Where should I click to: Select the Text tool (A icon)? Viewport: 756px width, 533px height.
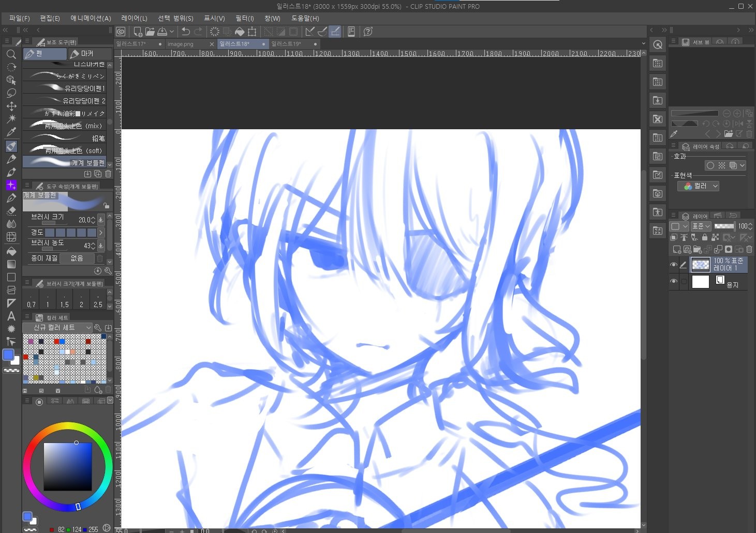(x=11, y=316)
